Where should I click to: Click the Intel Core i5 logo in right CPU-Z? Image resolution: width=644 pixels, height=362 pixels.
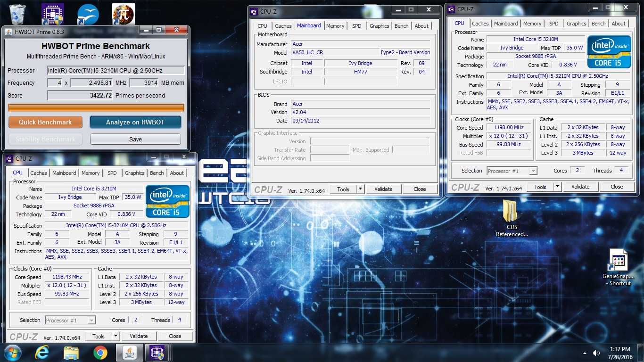pyautogui.click(x=609, y=52)
